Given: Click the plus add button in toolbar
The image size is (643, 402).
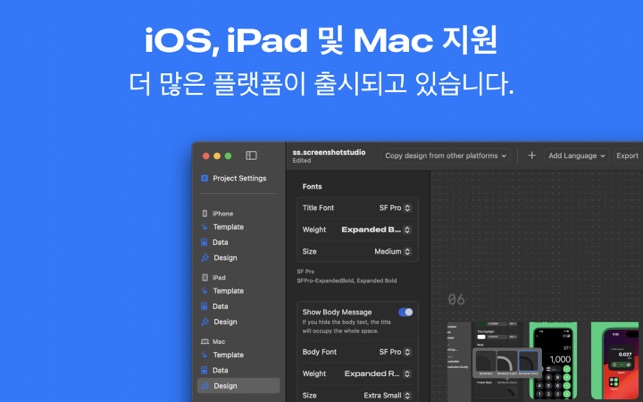Looking at the screenshot, I should 531,155.
